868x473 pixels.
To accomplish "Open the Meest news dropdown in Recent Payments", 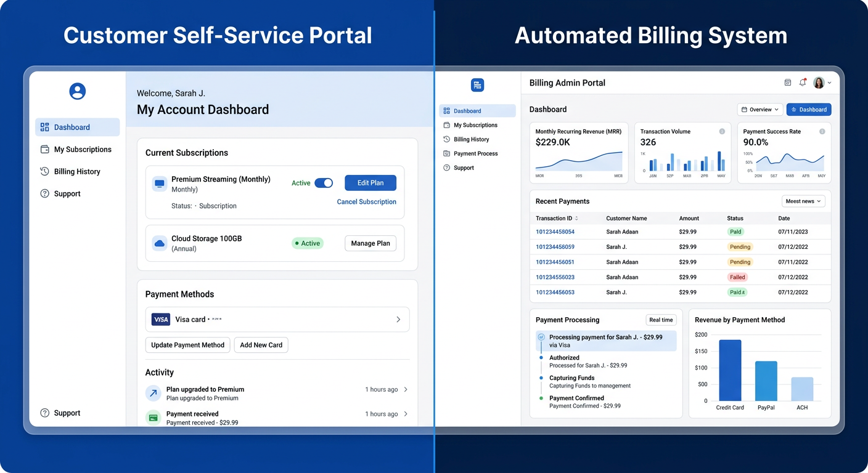I will 803,201.
